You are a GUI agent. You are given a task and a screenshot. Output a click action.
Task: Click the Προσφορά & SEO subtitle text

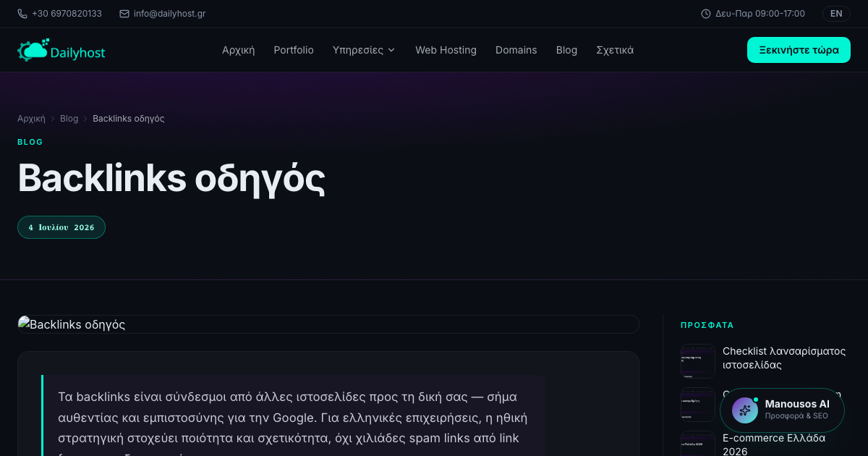pyautogui.click(x=796, y=416)
